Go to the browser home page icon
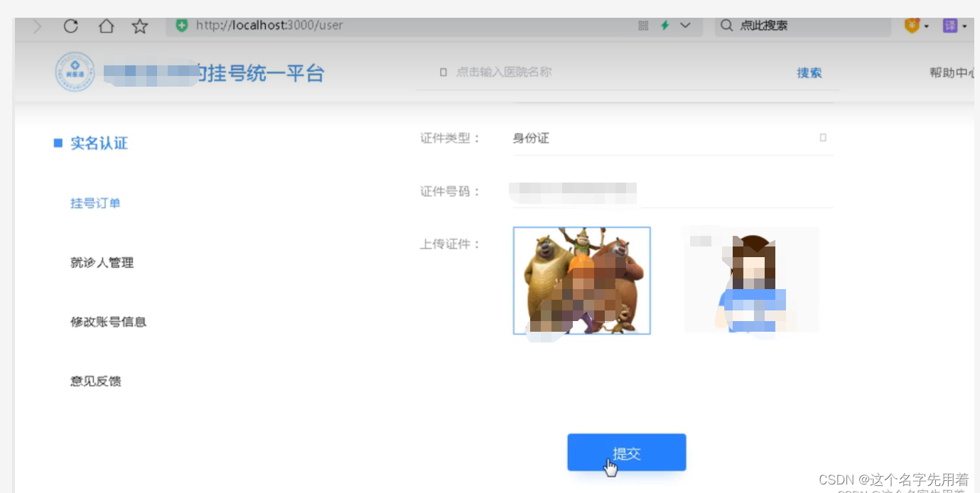This screenshot has height=493, width=980. click(106, 26)
